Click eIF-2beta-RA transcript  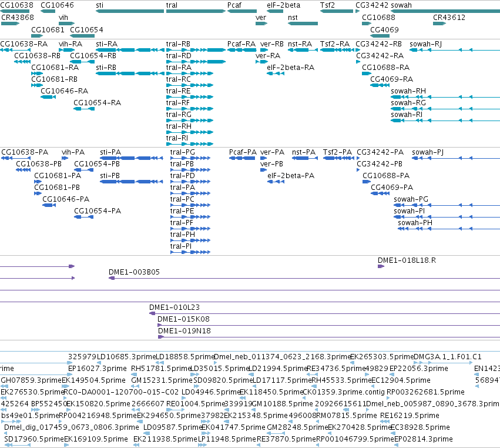pos(276,73)
